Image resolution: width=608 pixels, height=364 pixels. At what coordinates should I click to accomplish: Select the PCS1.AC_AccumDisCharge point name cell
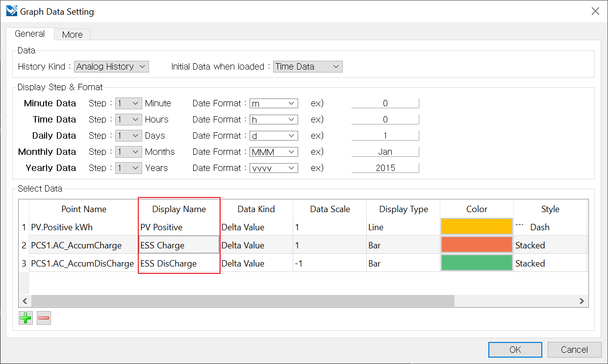point(84,263)
